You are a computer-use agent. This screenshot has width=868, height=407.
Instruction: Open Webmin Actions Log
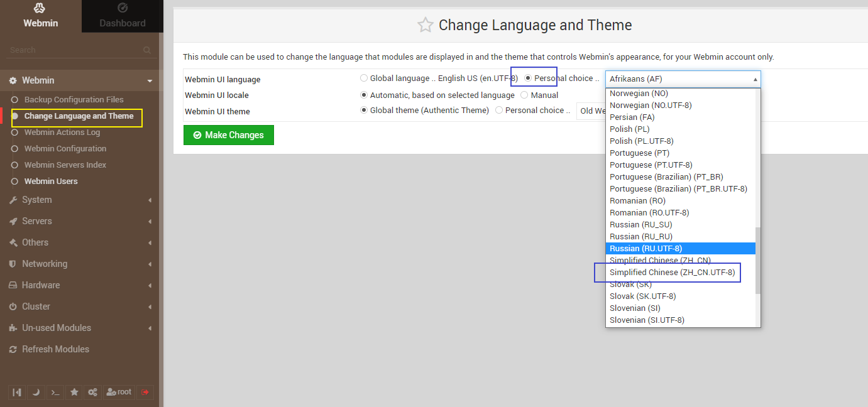pyautogui.click(x=62, y=133)
